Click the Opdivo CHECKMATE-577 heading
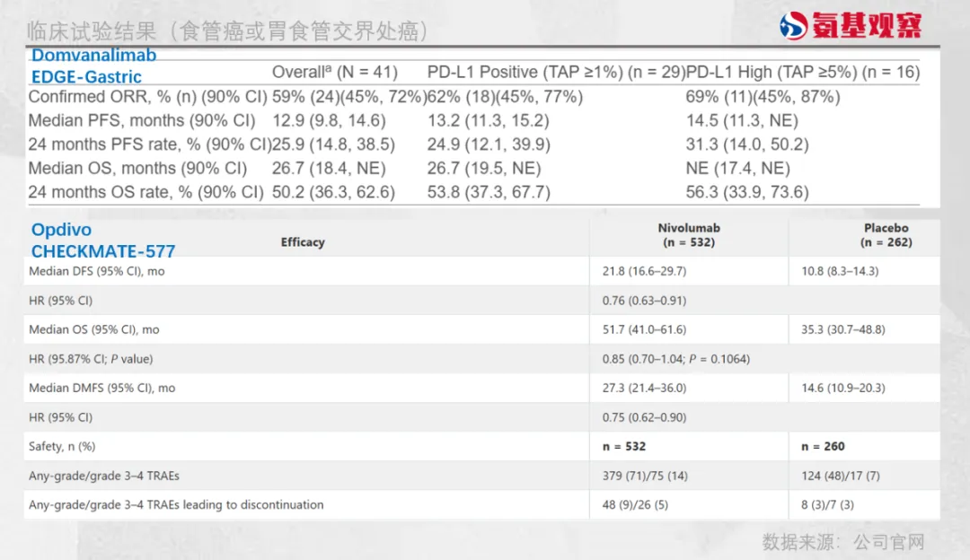This screenshot has width=970, height=560. coord(102,241)
